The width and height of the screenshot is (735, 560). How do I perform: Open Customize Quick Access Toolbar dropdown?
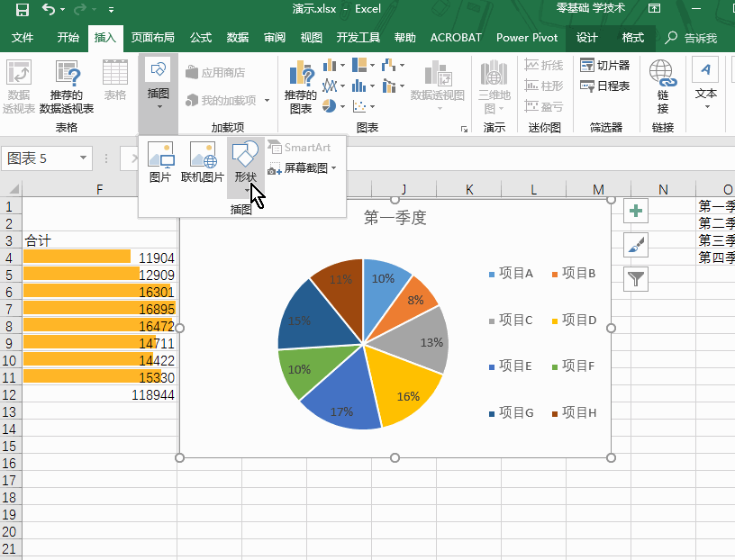click(111, 9)
